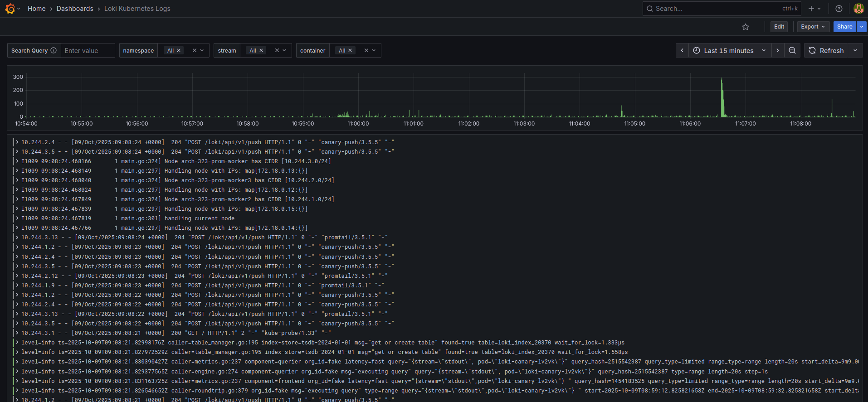Star this dashboard as favorite
The height and width of the screenshot is (402, 868).
point(746,27)
